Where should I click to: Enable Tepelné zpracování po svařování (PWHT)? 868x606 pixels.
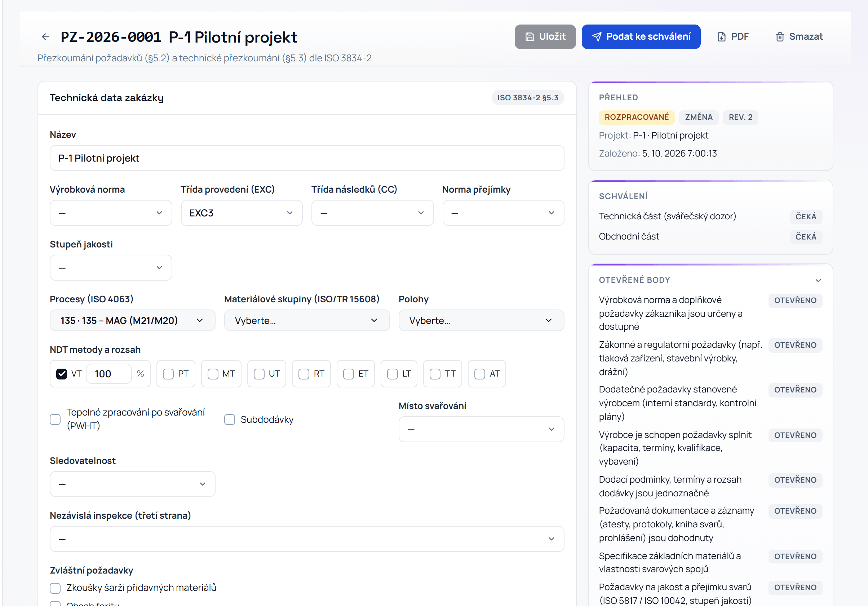pos(55,419)
